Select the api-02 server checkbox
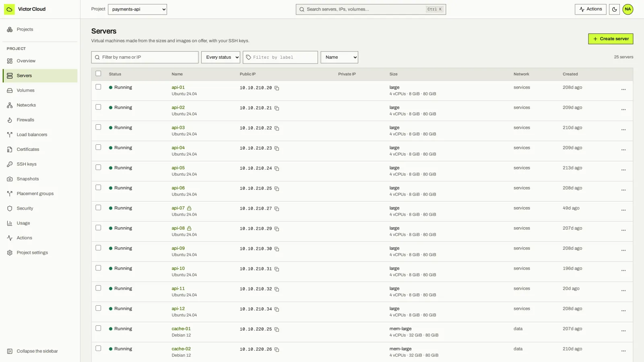 coord(98,107)
